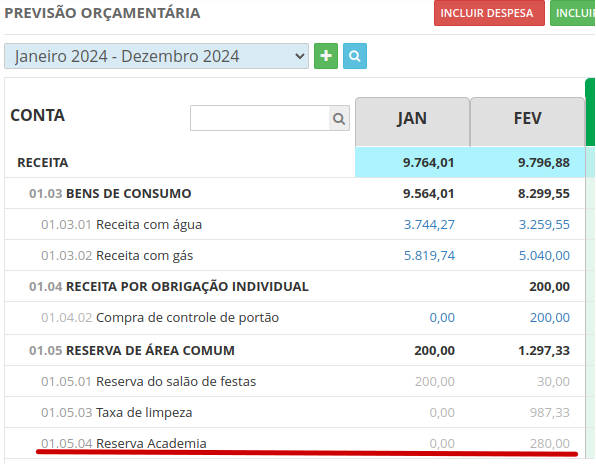Viewport: 596px width, 464px height.
Task: Select the RECEITA row label
Action: click(x=43, y=163)
